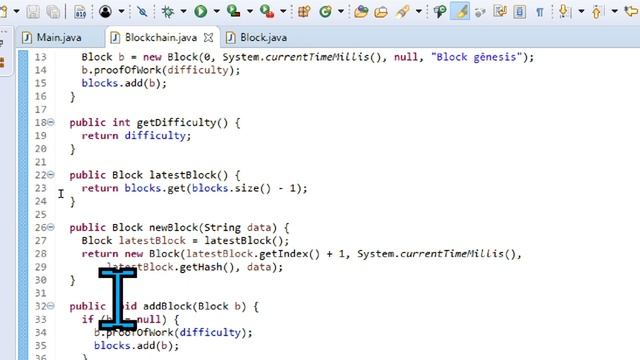Collapse the getDifficulty method at line 18
The width and height of the screenshot is (640, 360).
[x=51, y=122]
